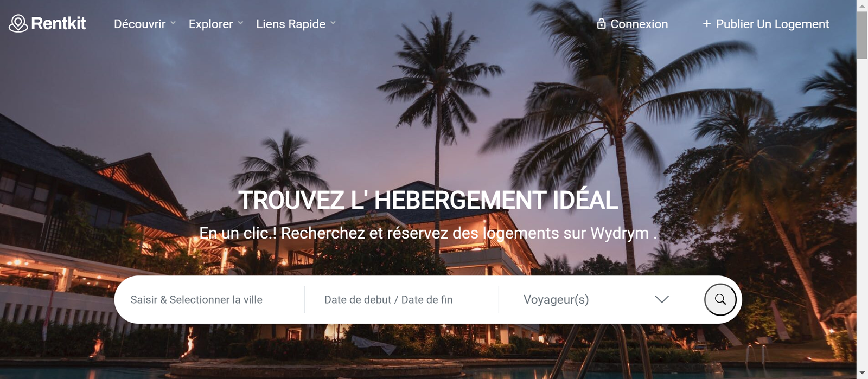
Task: Click the magnifying glass search button
Action: [x=720, y=299]
